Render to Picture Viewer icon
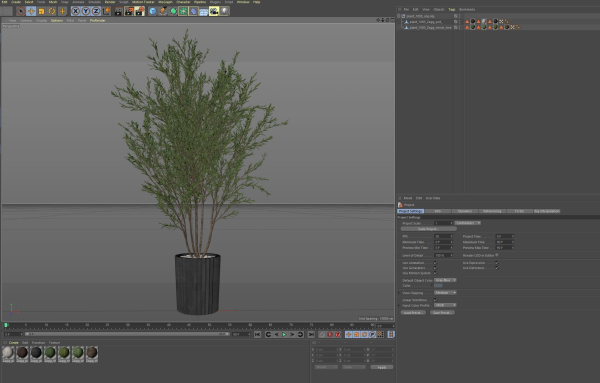600x383 pixels. (x=129, y=11)
